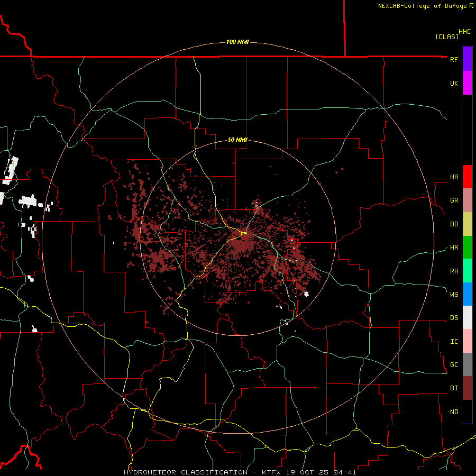Viewport: 476px width, 476px height.
Task: Click the IC legend label
Action: 454,342
